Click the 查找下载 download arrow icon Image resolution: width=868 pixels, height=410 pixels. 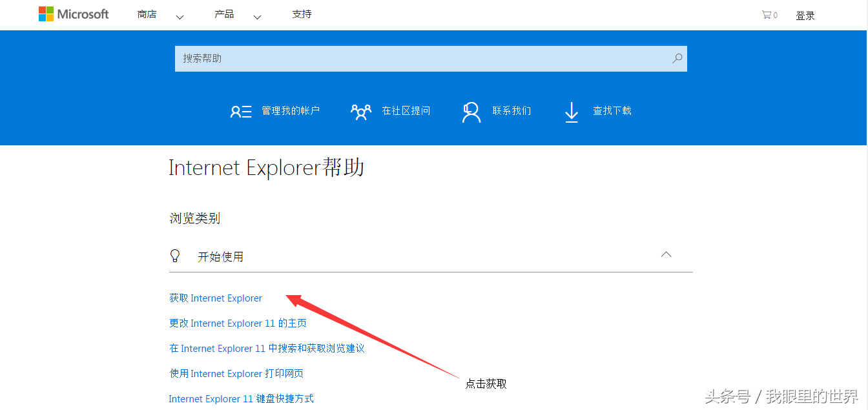coord(571,111)
